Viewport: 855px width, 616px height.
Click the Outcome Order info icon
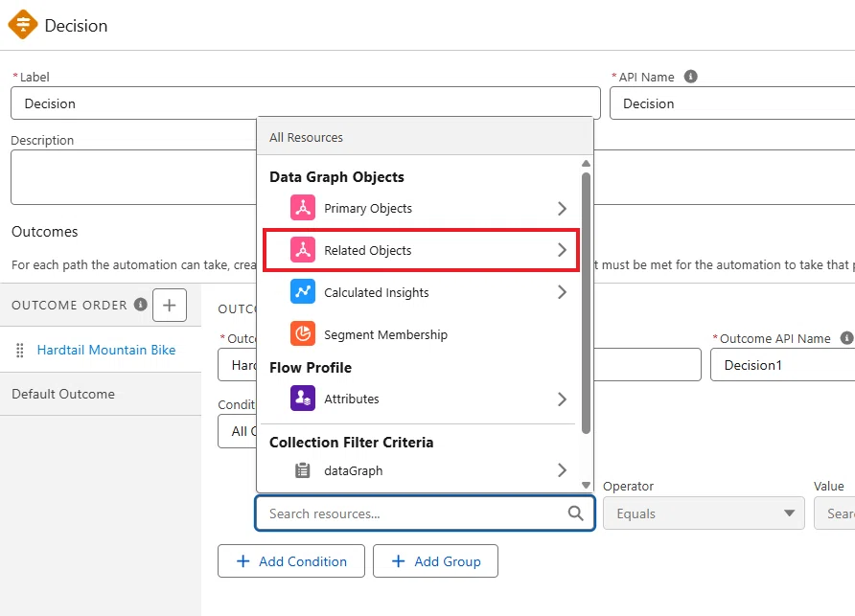141,305
